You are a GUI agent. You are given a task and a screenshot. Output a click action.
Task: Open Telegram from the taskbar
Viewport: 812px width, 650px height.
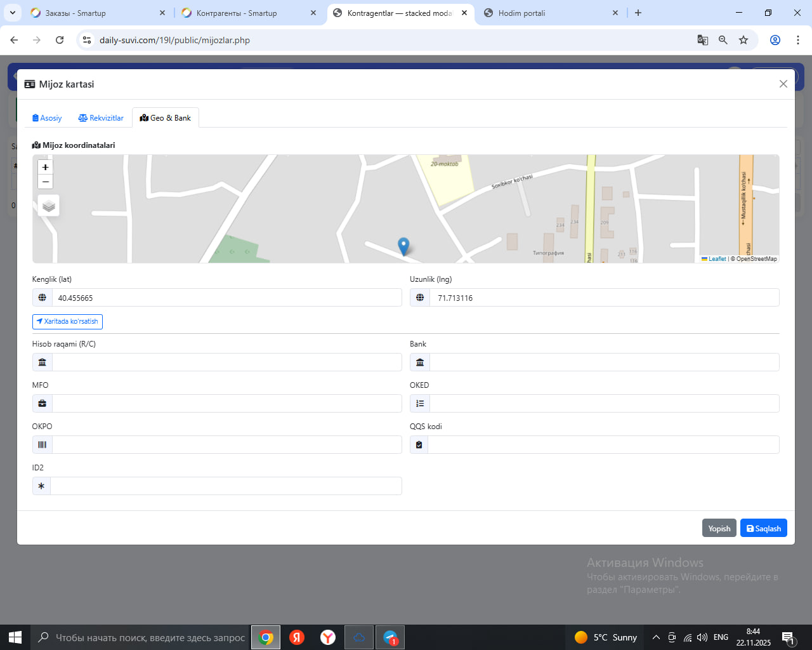click(390, 637)
